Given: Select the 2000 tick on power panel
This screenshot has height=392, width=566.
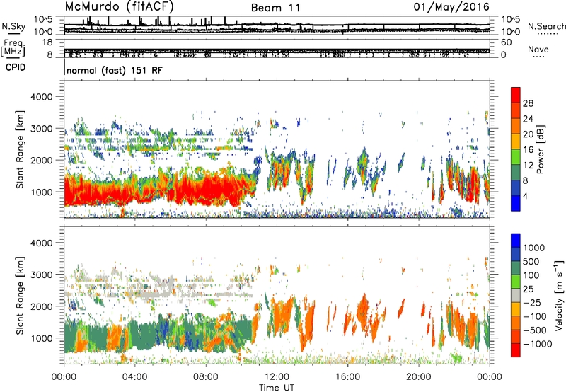Looking at the screenshot, I should click(41, 160).
